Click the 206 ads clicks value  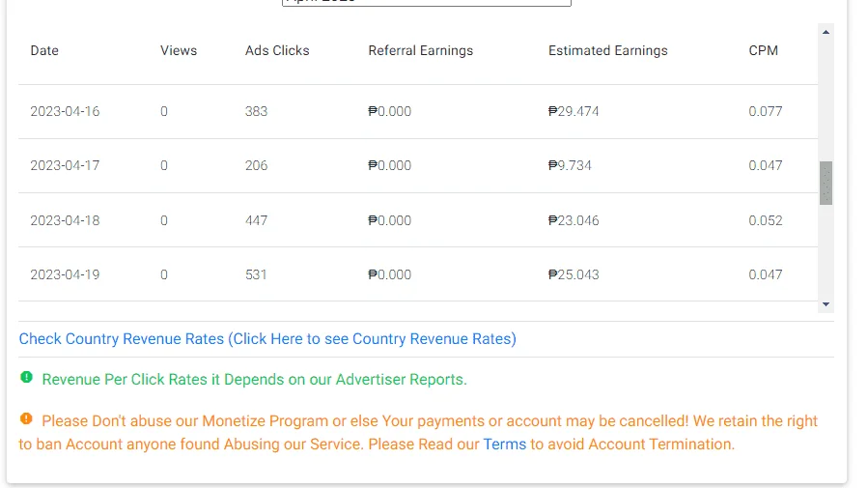pyautogui.click(x=256, y=165)
